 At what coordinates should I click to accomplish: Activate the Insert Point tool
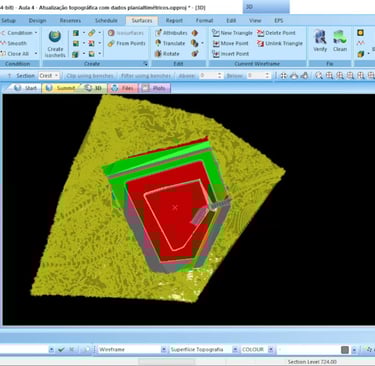(x=231, y=54)
